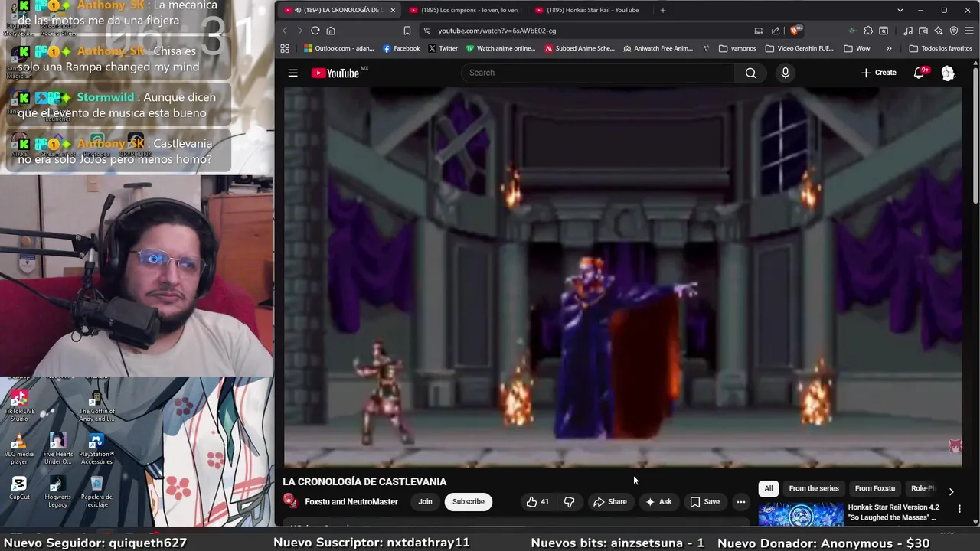Close the CRONOLOGÍA DE CASTLEVANIA tab
This screenshot has width=980, height=551.
click(x=393, y=10)
